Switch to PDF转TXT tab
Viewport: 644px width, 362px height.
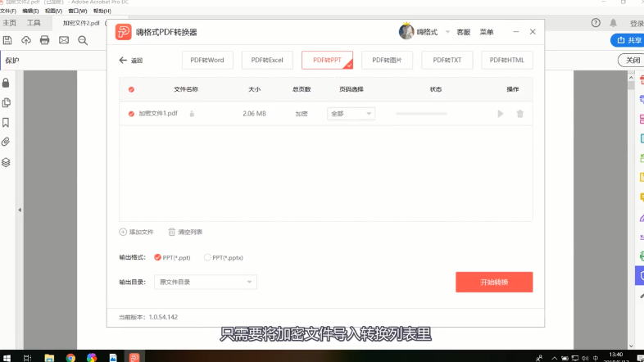click(x=447, y=60)
